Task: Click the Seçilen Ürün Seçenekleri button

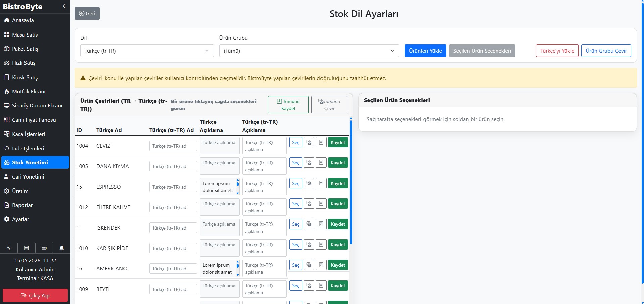Action: 482,51
